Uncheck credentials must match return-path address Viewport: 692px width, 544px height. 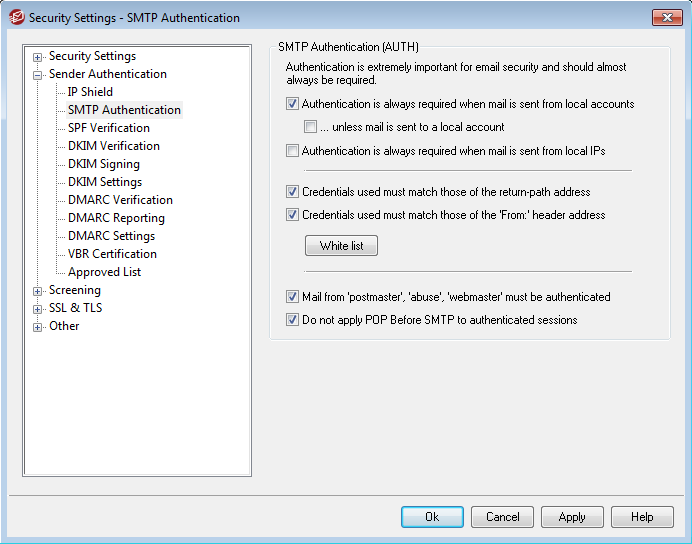pos(292,192)
